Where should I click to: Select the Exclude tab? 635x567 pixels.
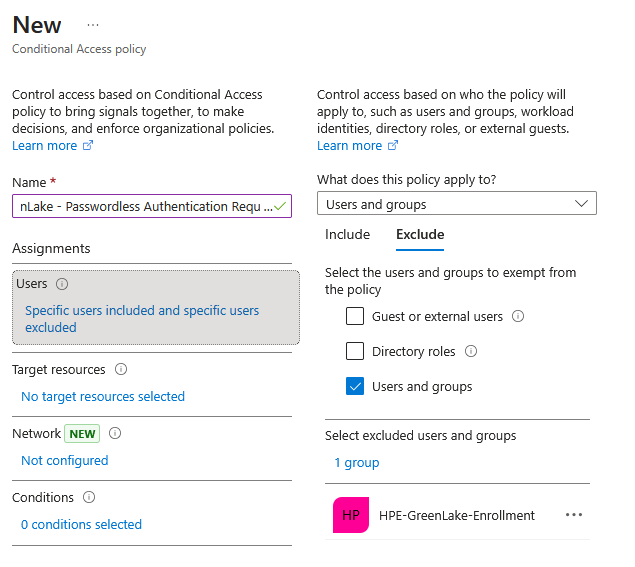[420, 235]
